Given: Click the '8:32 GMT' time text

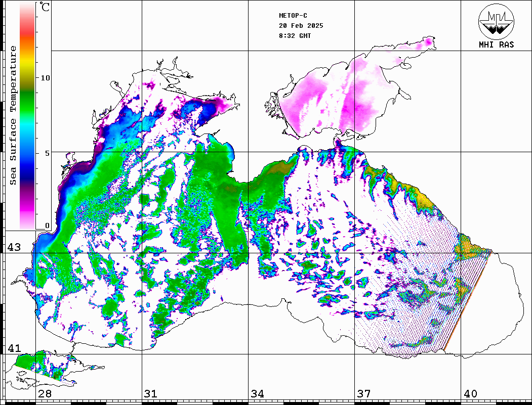Looking at the screenshot, I should (x=295, y=36).
